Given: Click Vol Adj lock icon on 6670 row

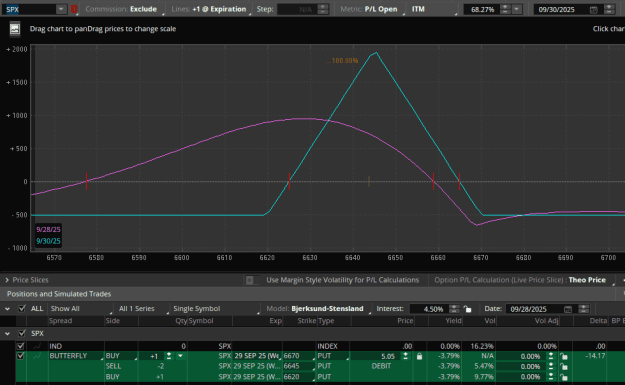Looking at the screenshot, I should coord(563,356).
